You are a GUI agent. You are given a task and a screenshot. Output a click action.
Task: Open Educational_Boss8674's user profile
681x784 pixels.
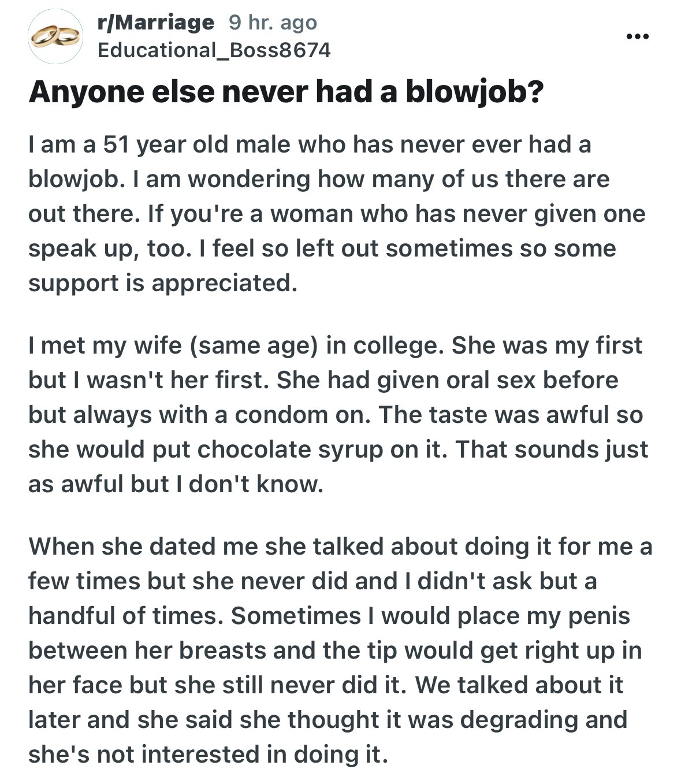pos(214,50)
